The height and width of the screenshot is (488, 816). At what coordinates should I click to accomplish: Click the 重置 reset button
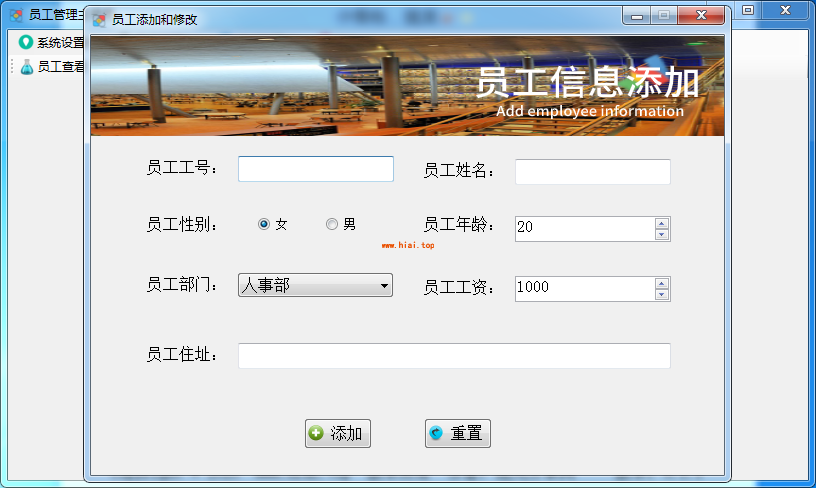pyautogui.click(x=457, y=433)
